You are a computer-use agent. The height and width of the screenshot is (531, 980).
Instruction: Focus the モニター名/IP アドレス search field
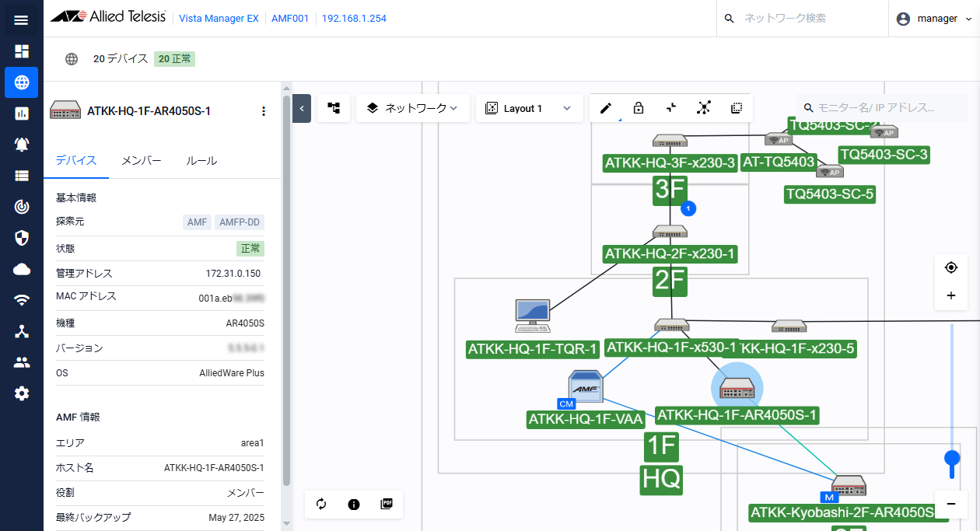pyautogui.click(x=881, y=108)
